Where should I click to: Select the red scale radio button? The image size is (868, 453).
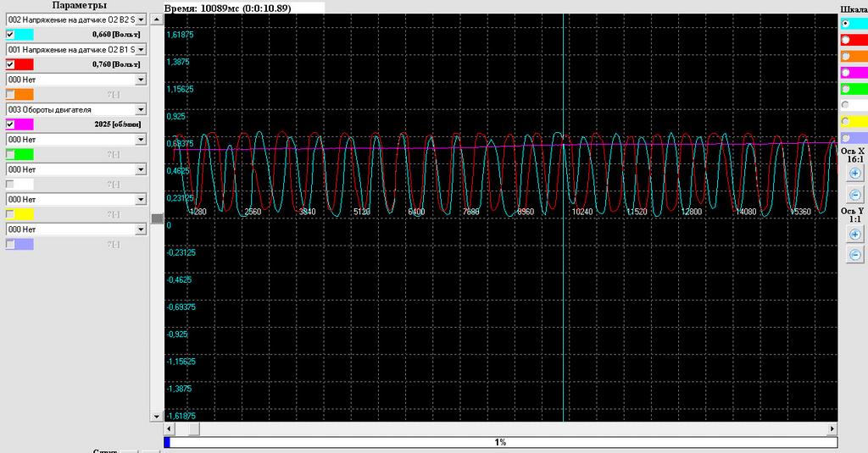[x=845, y=40]
